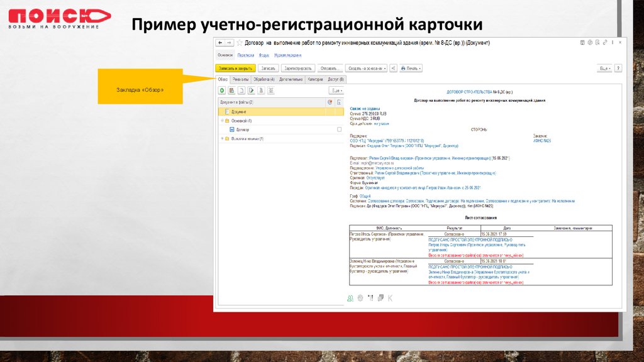Click the Сумма: 276 250,00 RUB text
The height and width of the screenshot is (362, 644).
[x=368, y=114]
